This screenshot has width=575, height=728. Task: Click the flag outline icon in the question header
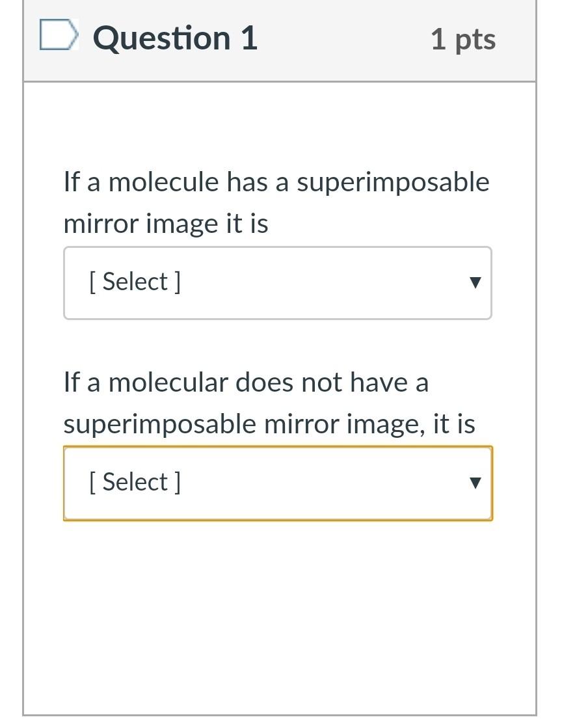[x=58, y=37]
